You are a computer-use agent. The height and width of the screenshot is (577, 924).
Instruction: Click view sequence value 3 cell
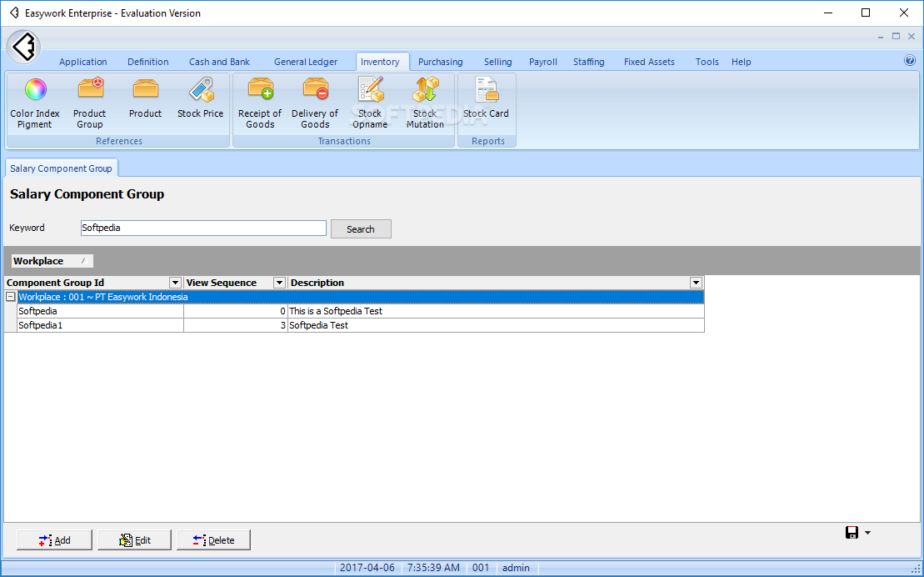pyautogui.click(x=236, y=325)
